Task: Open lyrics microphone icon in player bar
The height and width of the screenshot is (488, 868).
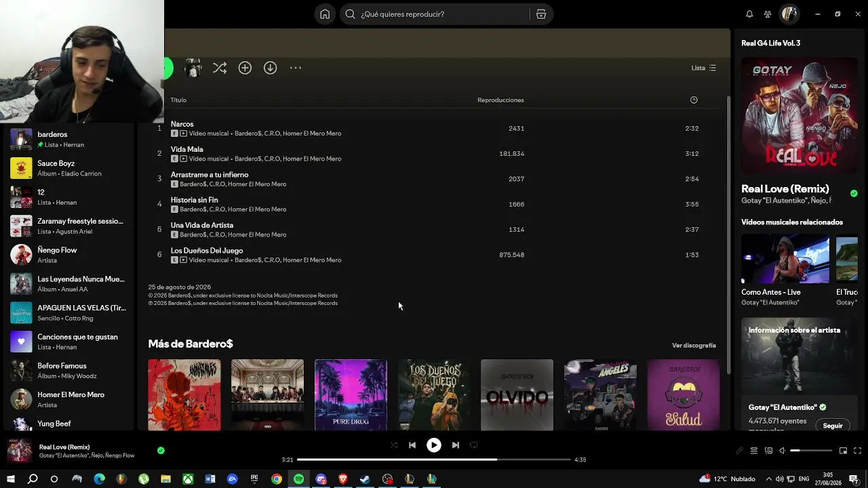Action: (739, 451)
